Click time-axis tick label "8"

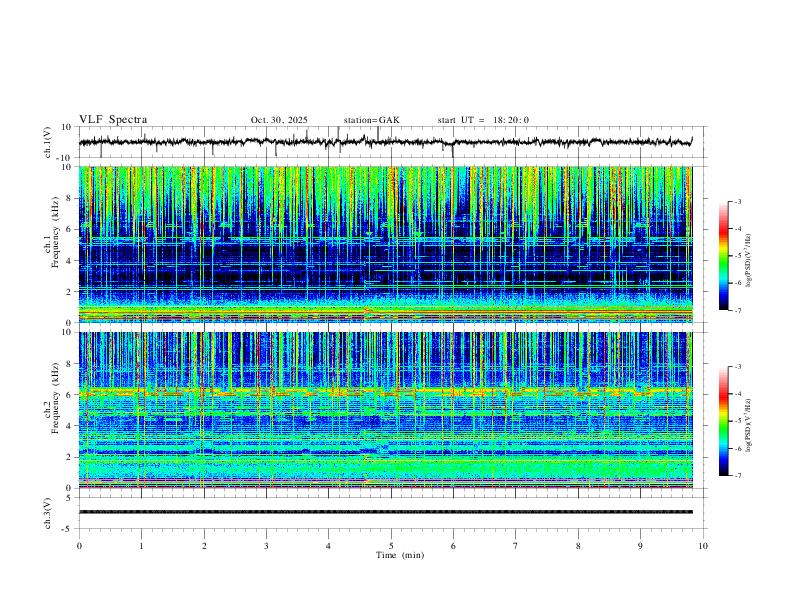(578, 546)
